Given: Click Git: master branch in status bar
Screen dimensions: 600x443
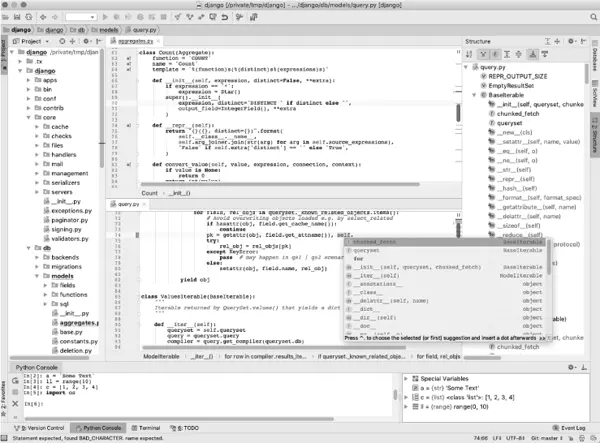Looking at the screenshot, I should [x=546, y=438].
